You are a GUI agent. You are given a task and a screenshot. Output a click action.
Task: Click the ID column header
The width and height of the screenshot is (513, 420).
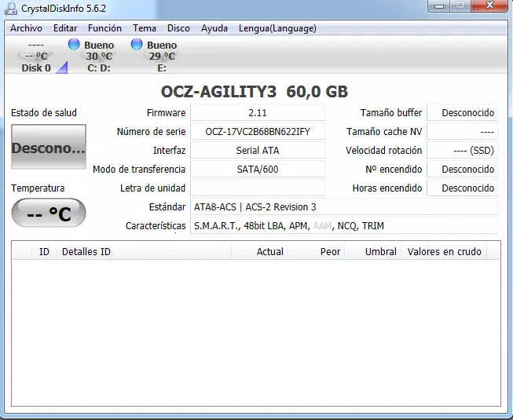pos(44,252)
